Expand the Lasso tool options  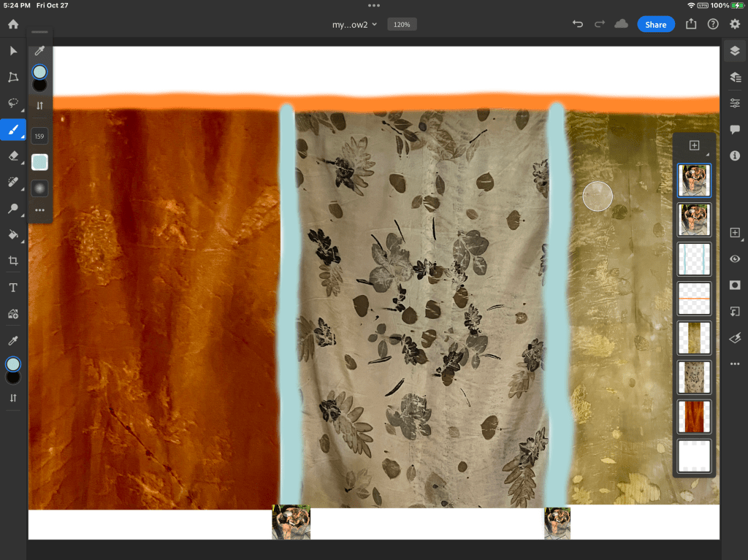13,104
